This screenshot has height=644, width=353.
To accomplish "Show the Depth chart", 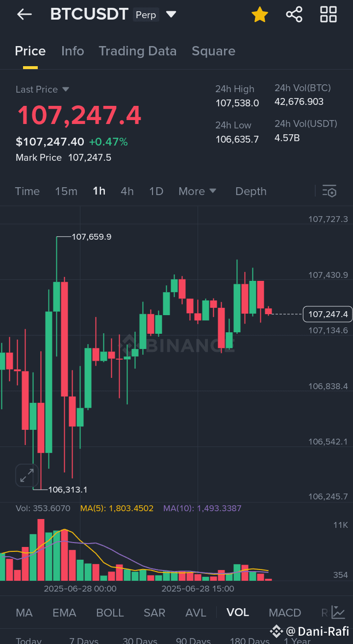I will click(251, 191).
